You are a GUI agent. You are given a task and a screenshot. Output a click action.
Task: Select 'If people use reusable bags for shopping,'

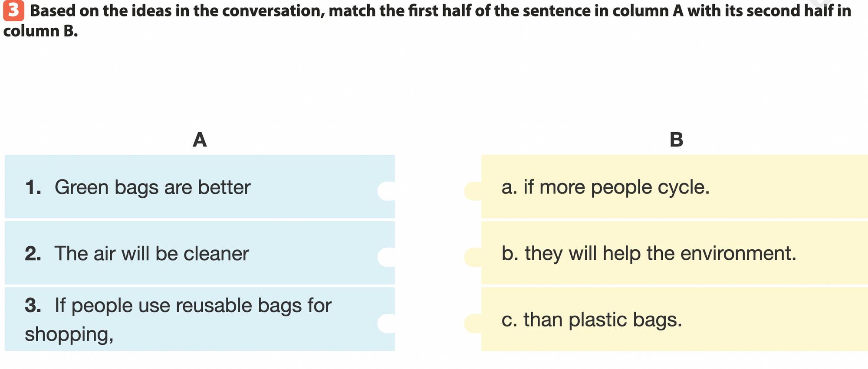coord(178,319)
